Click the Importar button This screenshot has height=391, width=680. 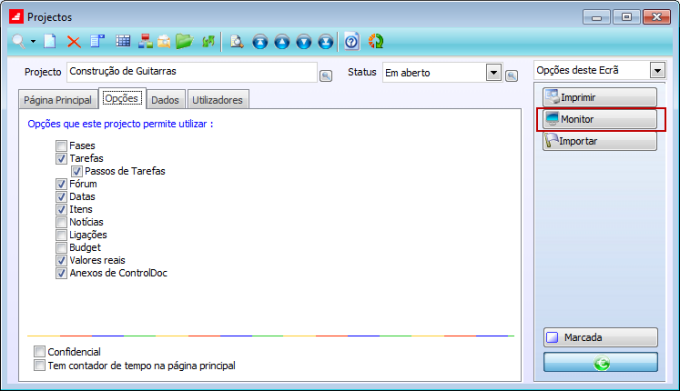coord(600,141)
